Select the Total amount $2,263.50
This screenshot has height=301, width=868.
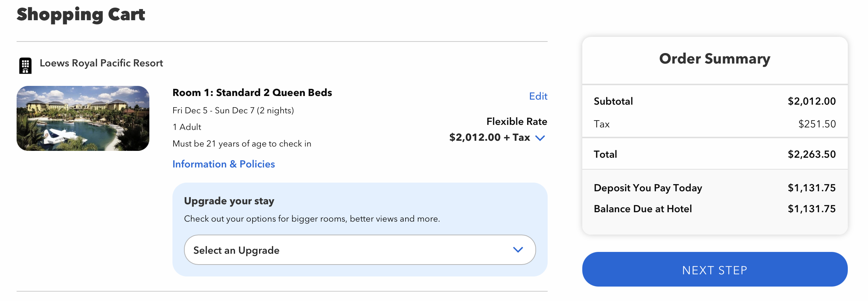pos(812,154)
